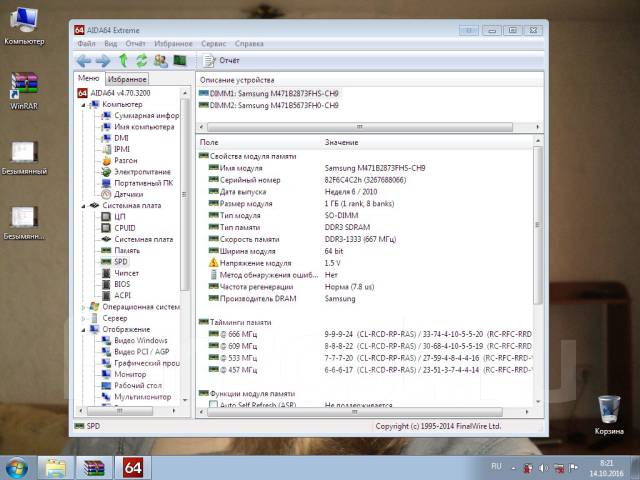The height and width of the screenshot is (480, 640).
Task: Click the Forward arrow toolbar icon
Action: [102, 61]
